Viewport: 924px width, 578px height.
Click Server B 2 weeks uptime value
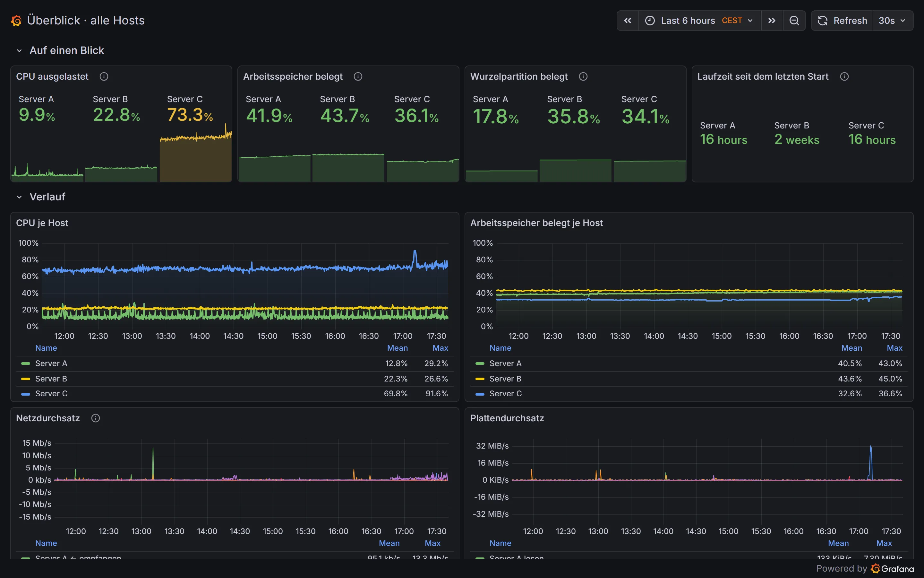(x=797, y=140)
